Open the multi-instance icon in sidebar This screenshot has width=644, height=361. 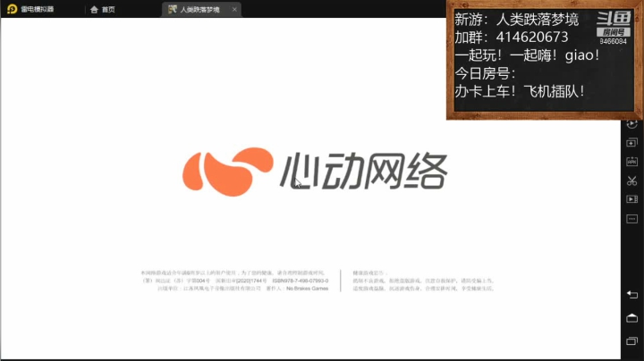[631, 142]
